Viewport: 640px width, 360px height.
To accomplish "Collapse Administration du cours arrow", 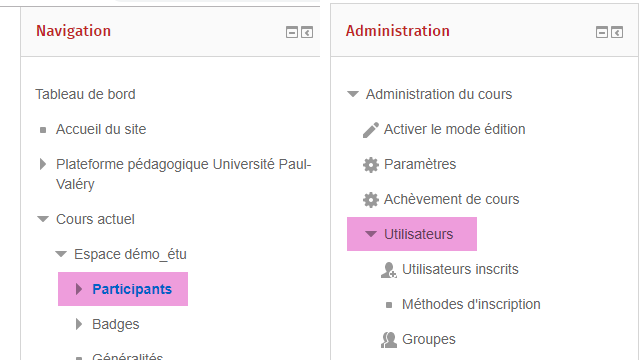I will [353, 94].
